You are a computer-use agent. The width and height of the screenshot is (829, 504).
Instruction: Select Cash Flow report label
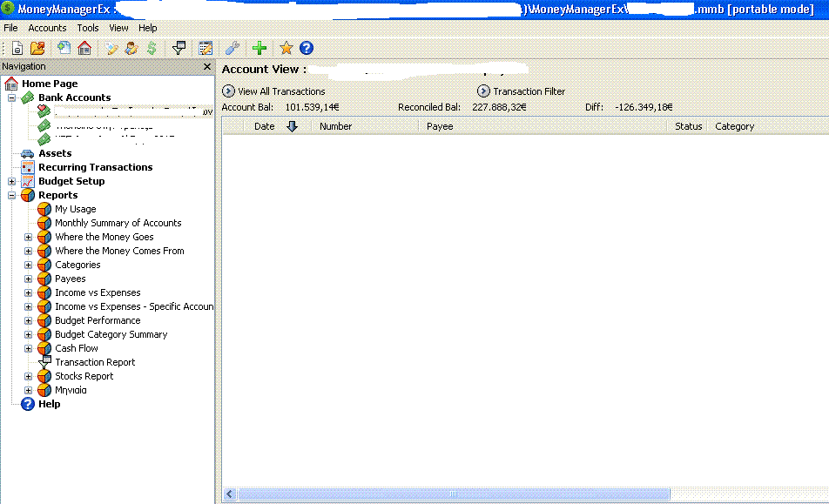click(77, 349)
